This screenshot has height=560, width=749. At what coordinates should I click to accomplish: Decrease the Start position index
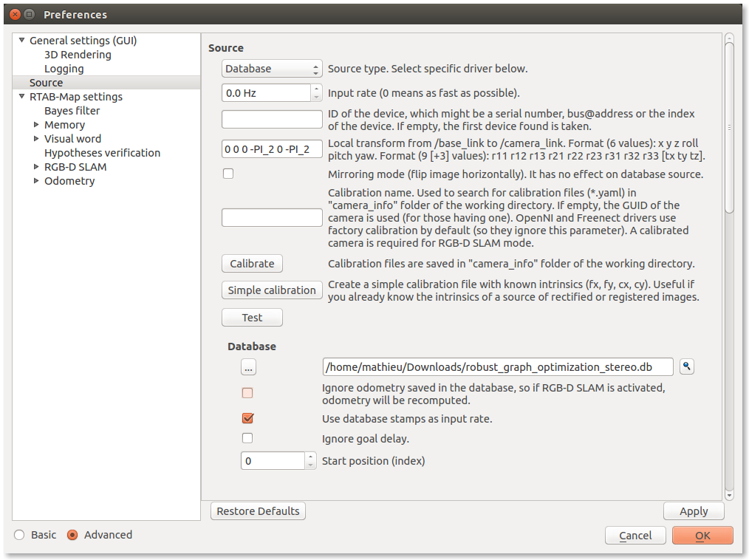pyautogui.click(x=310, y=465)
